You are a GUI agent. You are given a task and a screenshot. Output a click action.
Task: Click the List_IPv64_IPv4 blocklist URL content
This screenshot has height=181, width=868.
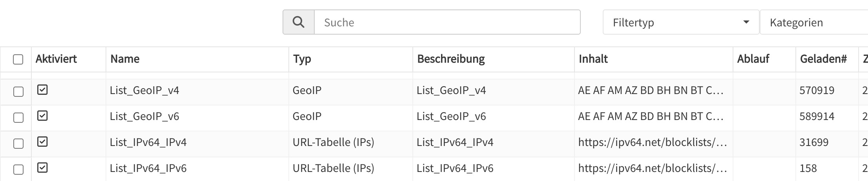652,142
